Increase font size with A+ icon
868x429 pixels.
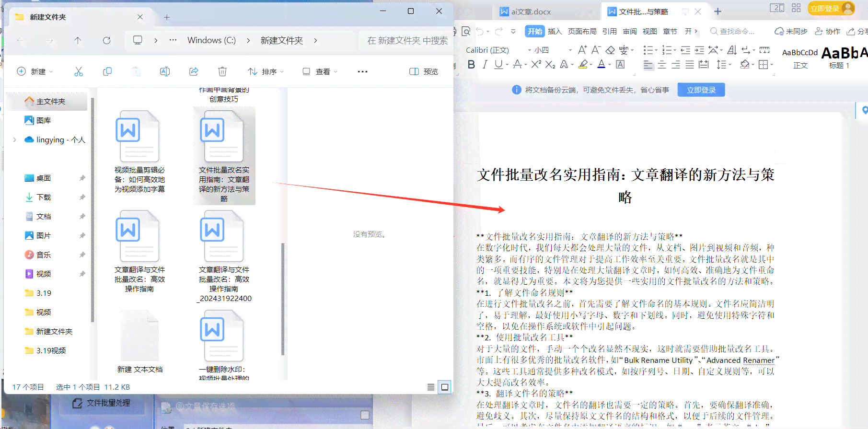[582, 50]
